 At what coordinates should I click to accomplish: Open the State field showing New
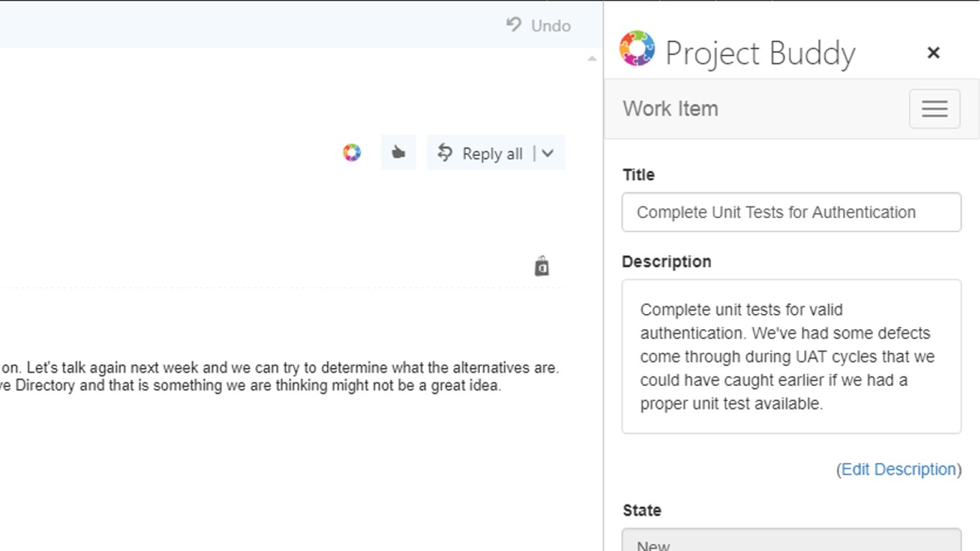[791, 542]
